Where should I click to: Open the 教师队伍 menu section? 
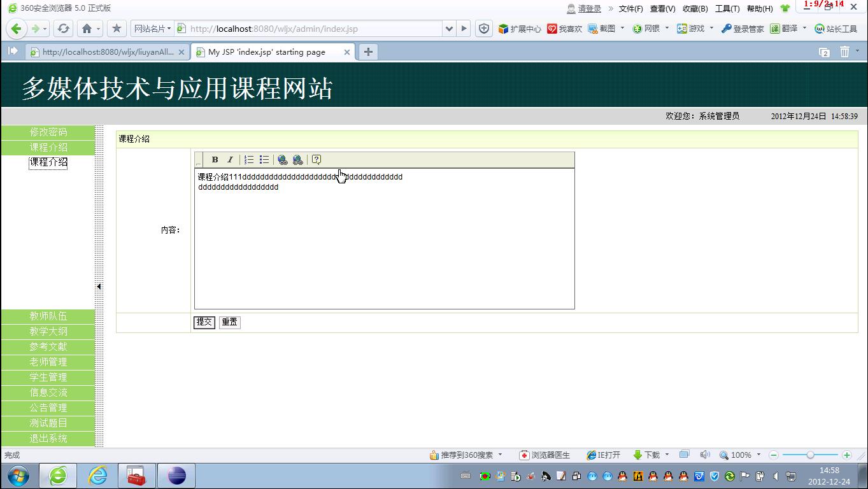point(48,316)
